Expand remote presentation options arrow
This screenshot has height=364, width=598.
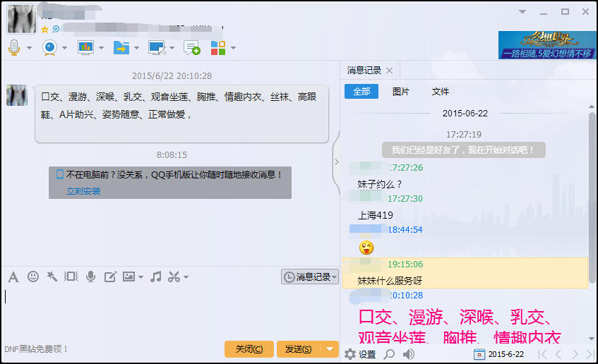coord(101,48)
